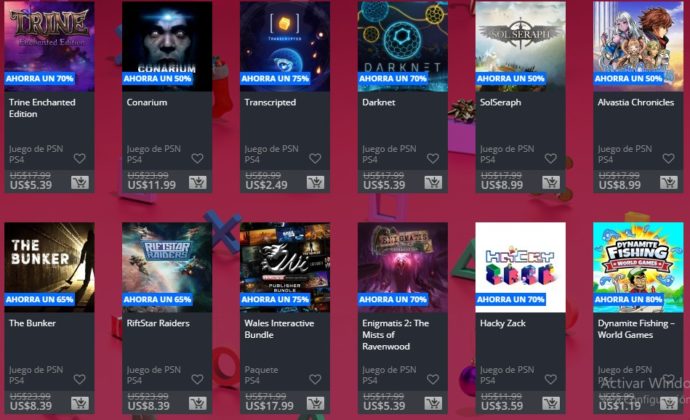Viewport: 690px width, 420px height.
Task: Toggle wishlist heart for Enigmatis 2
Action: pyautogui.click(x=433, y=379)
